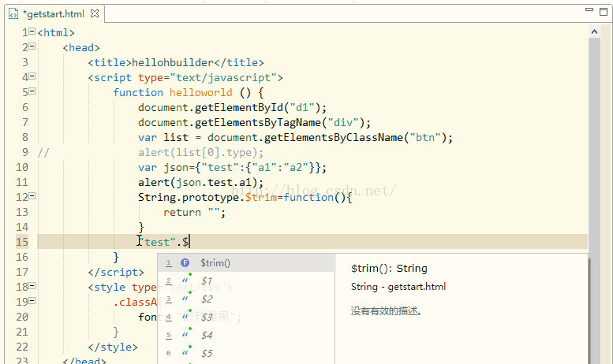The height and width of the screenshot is (364, 613).
Task: Click the commented alert(list[0].type) line
Action: (x=200, y=152)
